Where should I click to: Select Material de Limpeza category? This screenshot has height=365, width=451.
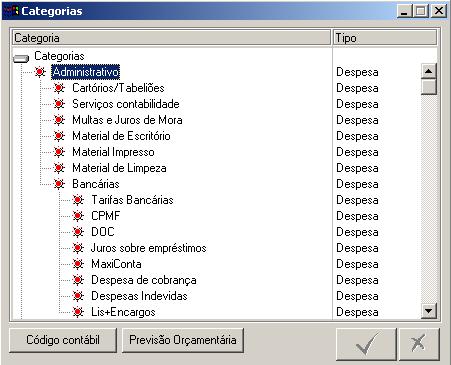[x=119, y=168]
